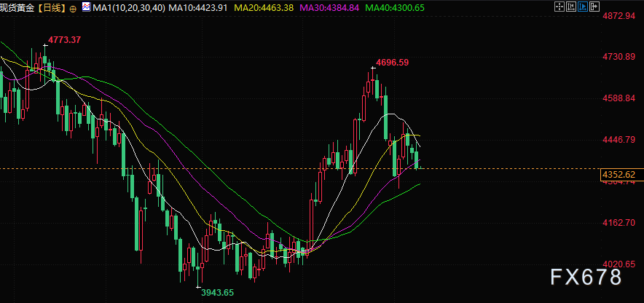Click the 4696.59 peak price marker

tap(393, 63)
